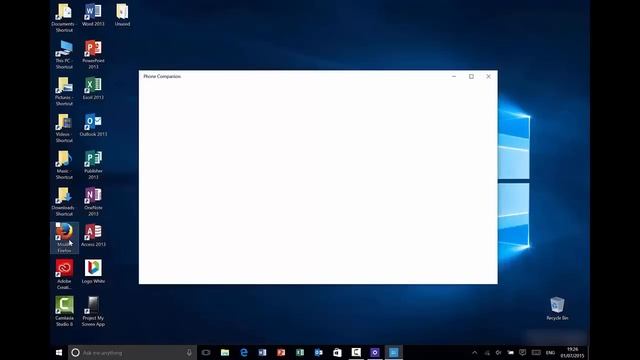The height and width of the screenshot is (360, 640).
Task: Open the Documents Shortcut desktop icon
Action: click(64, 18)
